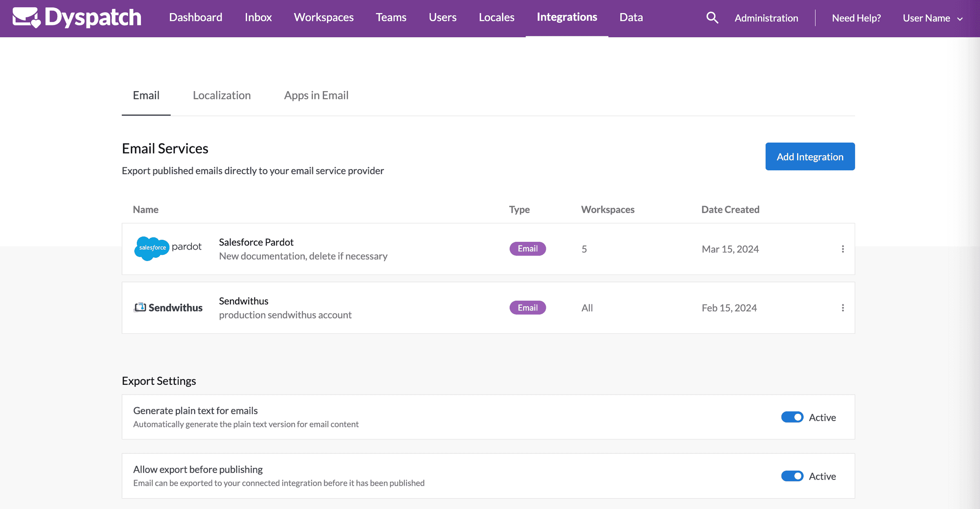
Task: Click the Email type badge on Salesforce Pardot
Action: click(x=528, y=248)
